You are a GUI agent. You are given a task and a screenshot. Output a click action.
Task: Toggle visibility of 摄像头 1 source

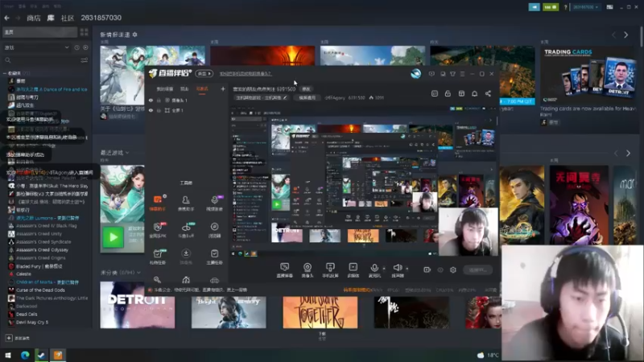[151, 100]
